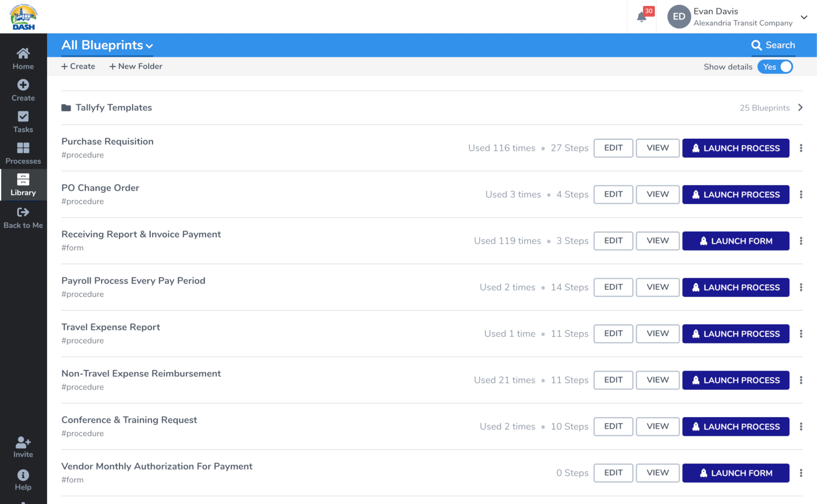Open Non-Travel Expense Reimbursement title
Screen dimensions: 817x504
pyautogui.click(x=141, y=373)
